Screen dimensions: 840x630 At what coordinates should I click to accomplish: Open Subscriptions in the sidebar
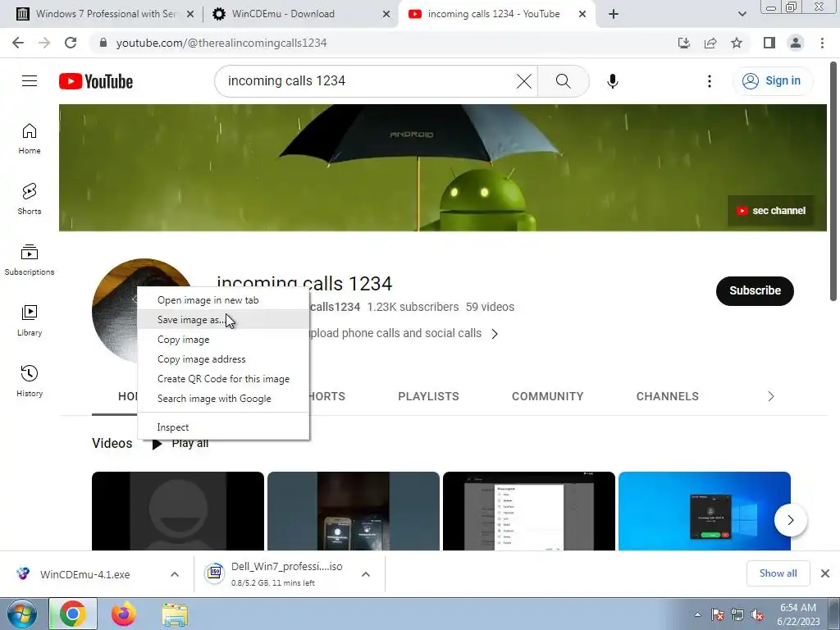(x=30, y=260)
